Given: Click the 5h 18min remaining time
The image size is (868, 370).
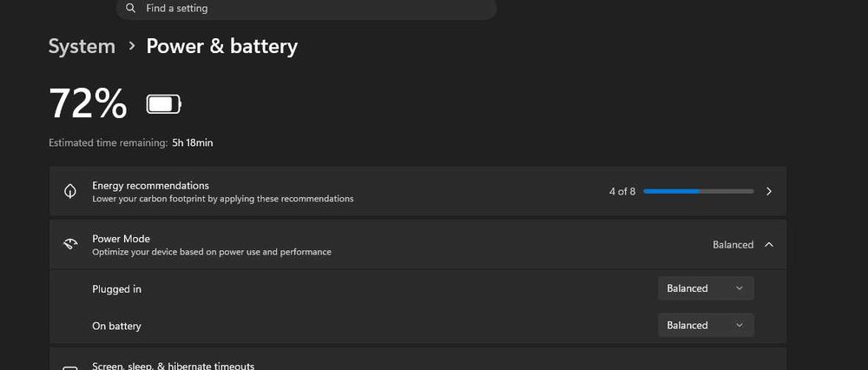Looking at the screenshot, I should coord(193,143).
